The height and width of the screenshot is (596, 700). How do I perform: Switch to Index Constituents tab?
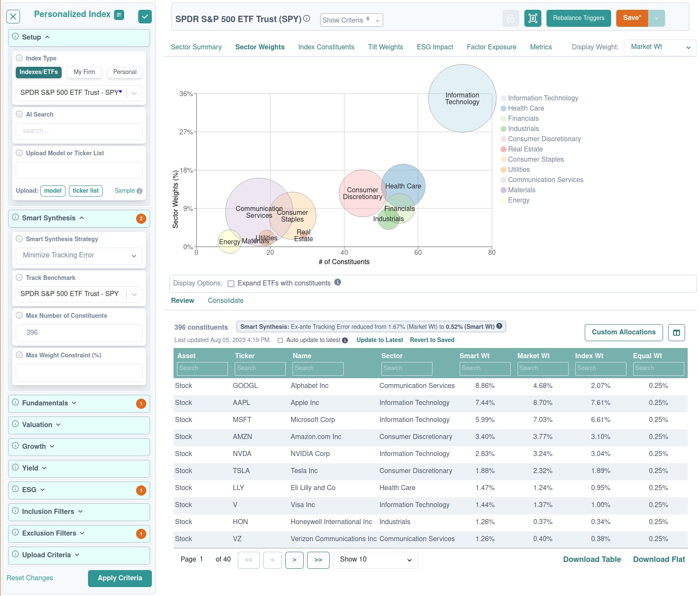point(326,47)
